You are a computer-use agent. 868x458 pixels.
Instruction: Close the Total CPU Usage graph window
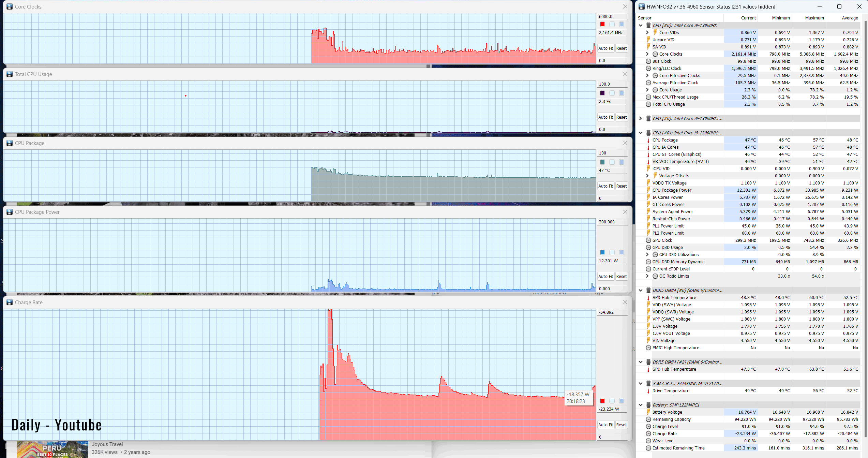(x=625, y=74)
